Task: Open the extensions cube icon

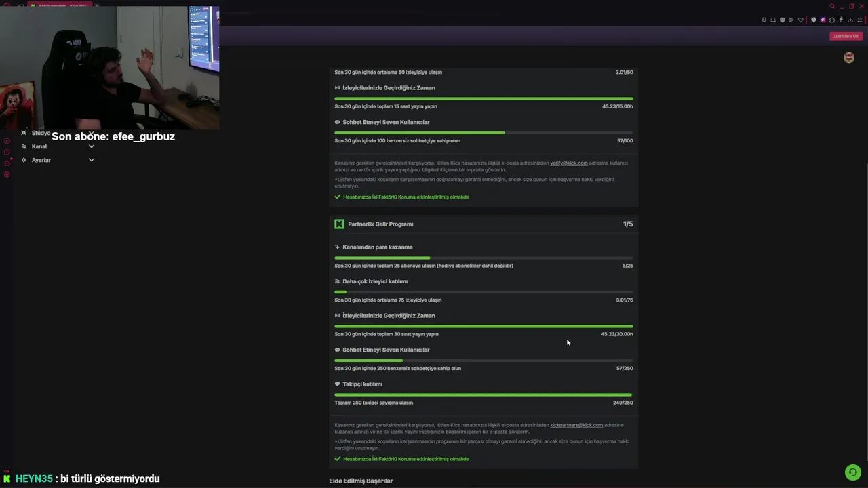Action: coord(832,20)
